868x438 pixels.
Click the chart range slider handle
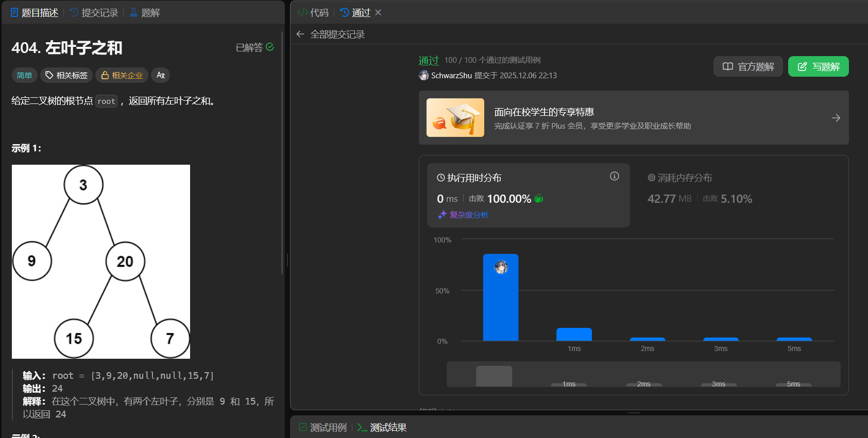coord(493,376)
